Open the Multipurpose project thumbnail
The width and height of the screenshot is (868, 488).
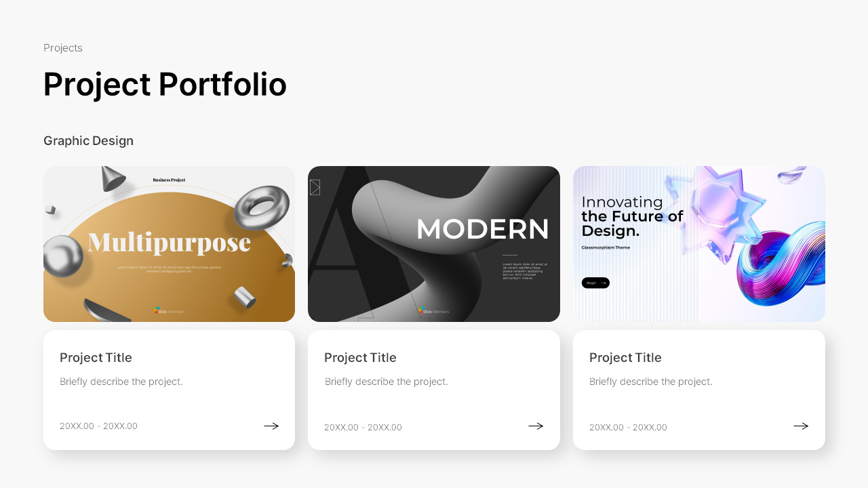(x=169, y=244)
